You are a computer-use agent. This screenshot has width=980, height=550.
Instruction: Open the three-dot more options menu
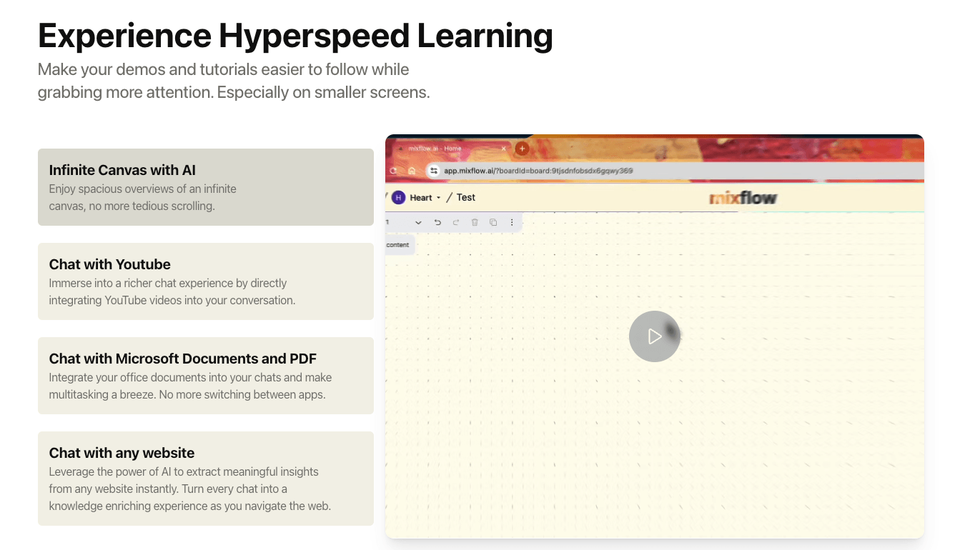(512, 223)
